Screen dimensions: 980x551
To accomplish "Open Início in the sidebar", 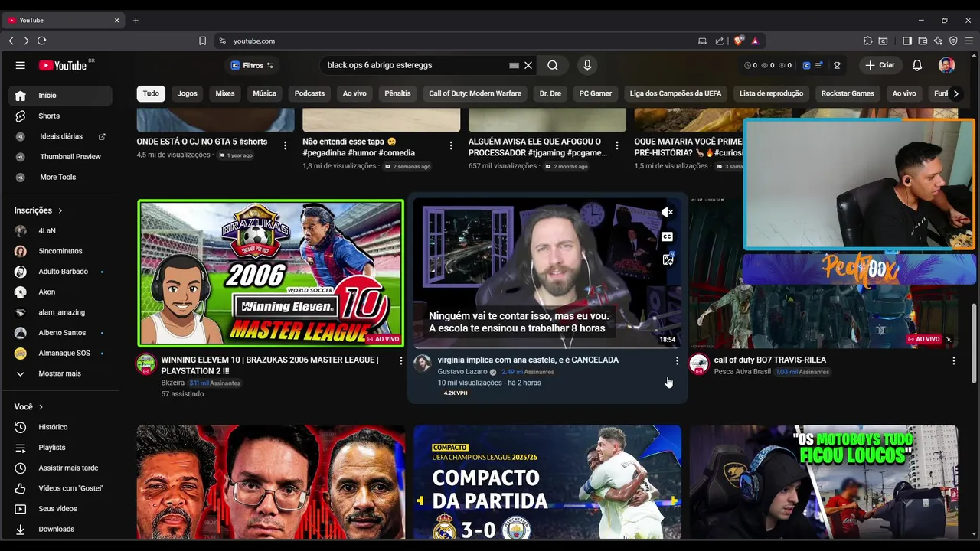I will click(60, 96).
